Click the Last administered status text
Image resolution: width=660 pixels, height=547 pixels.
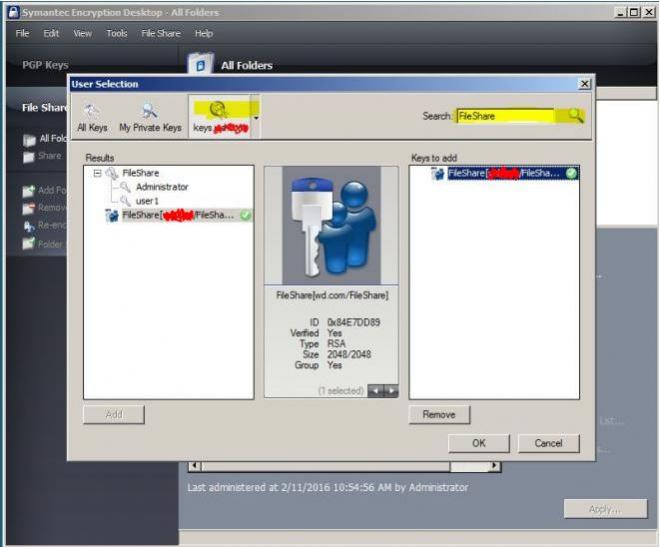click(x=327, y=487)
